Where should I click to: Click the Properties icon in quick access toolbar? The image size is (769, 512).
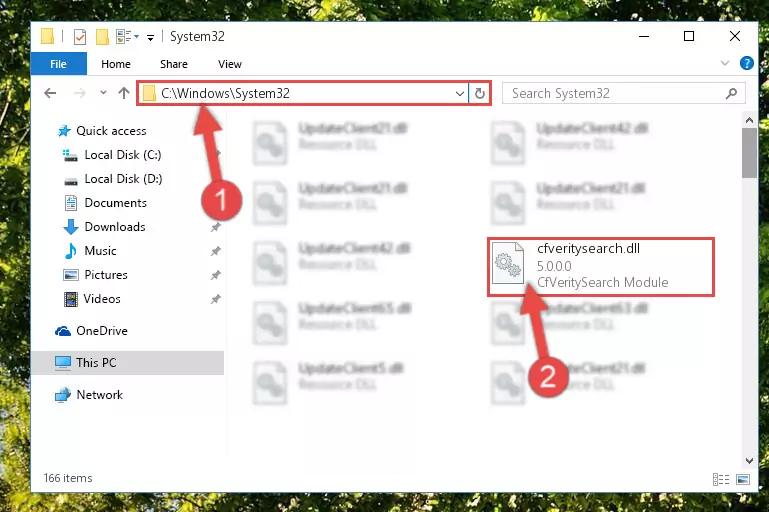(x=79, y=37)
